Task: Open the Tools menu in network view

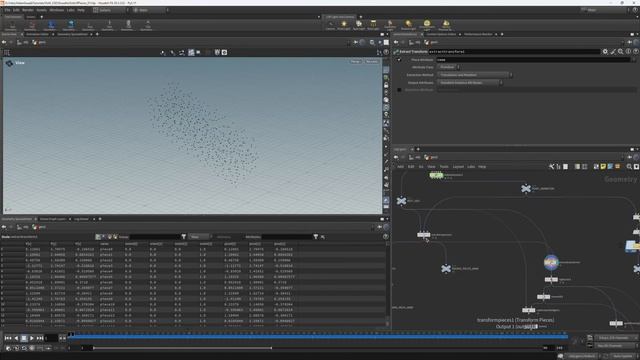Action: coord(444,167)
